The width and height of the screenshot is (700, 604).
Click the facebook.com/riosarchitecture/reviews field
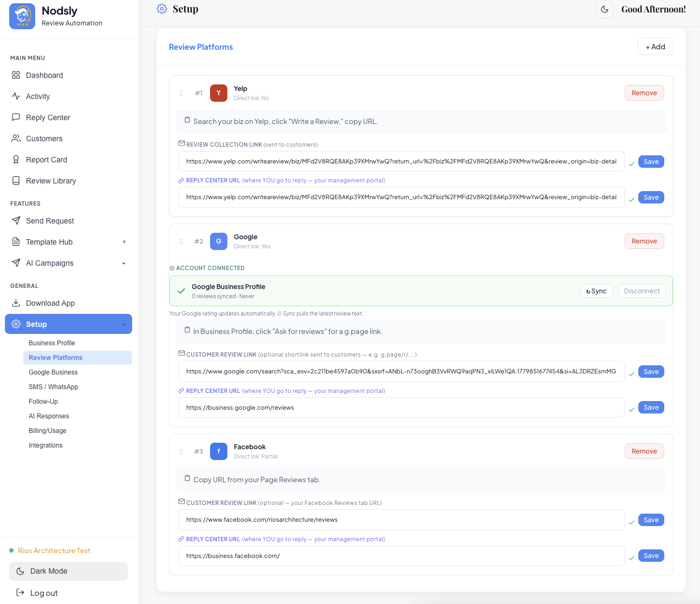pyautogui.click(x=401, y=520)
